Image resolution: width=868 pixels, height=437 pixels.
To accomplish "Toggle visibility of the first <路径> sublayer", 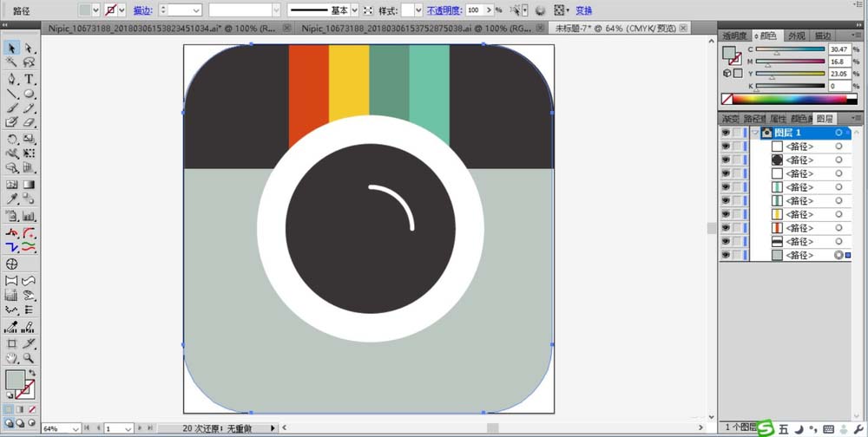I will click(725, 147).
